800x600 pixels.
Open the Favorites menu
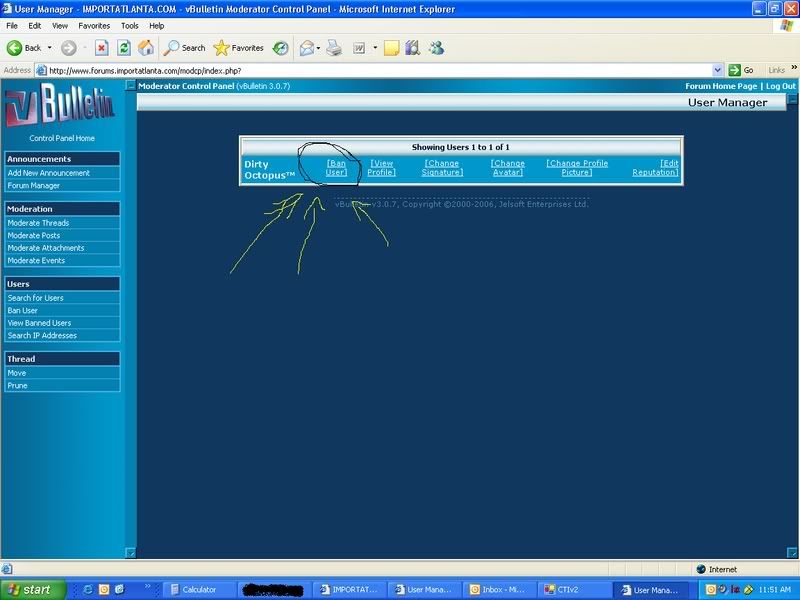coord(95,25)
